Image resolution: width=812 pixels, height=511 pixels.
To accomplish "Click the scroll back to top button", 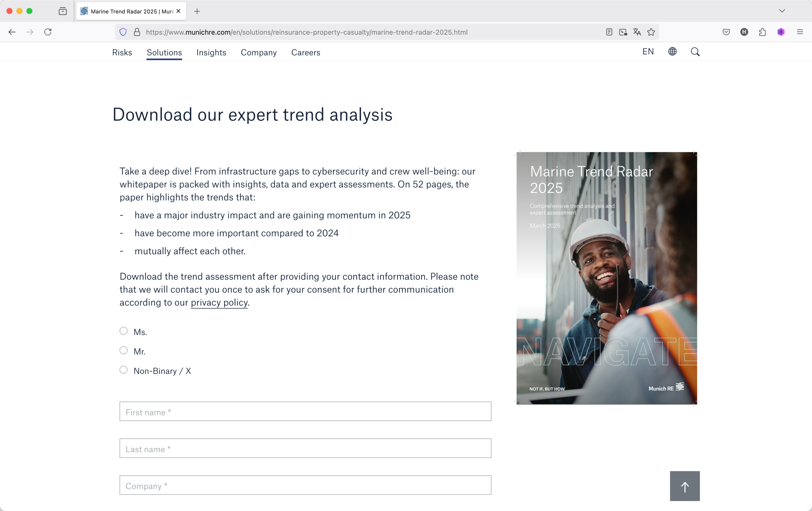I will 684,486.
